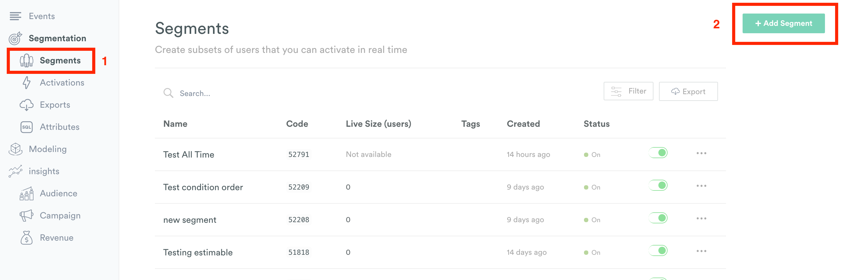Click the Filter sliders icon
Screen dimensions: 868x280
(616, 91)
